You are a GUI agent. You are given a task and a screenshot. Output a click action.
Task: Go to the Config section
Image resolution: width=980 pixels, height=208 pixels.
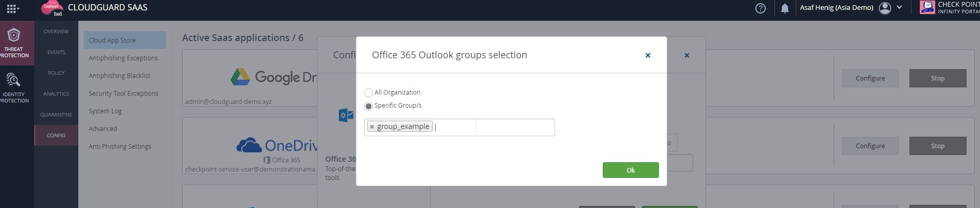point(56,135)
